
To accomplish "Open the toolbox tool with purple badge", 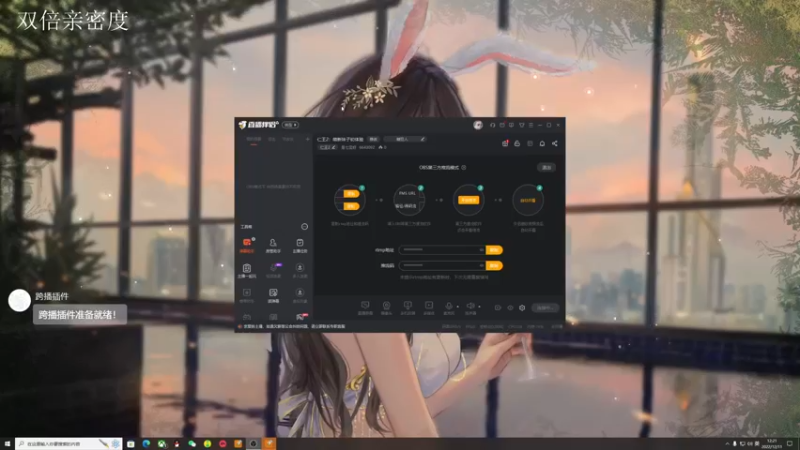I will point(274,269).
